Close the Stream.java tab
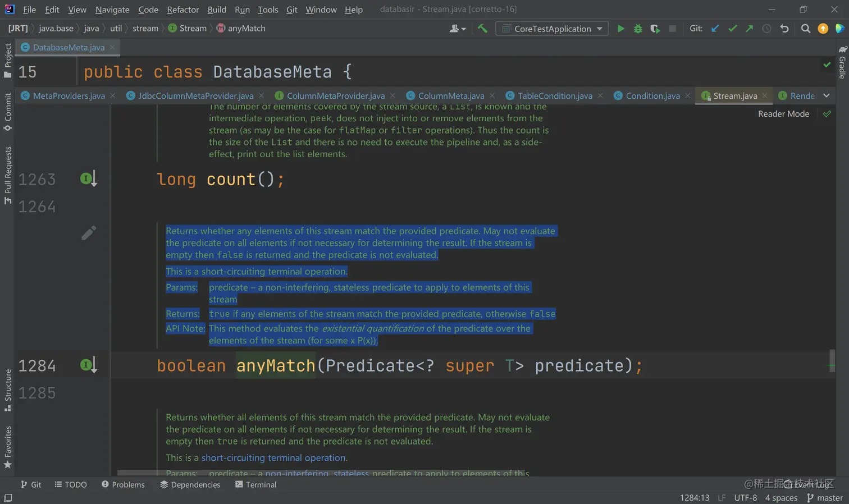The height and width of the screenshot is (504, 849). 765,96
